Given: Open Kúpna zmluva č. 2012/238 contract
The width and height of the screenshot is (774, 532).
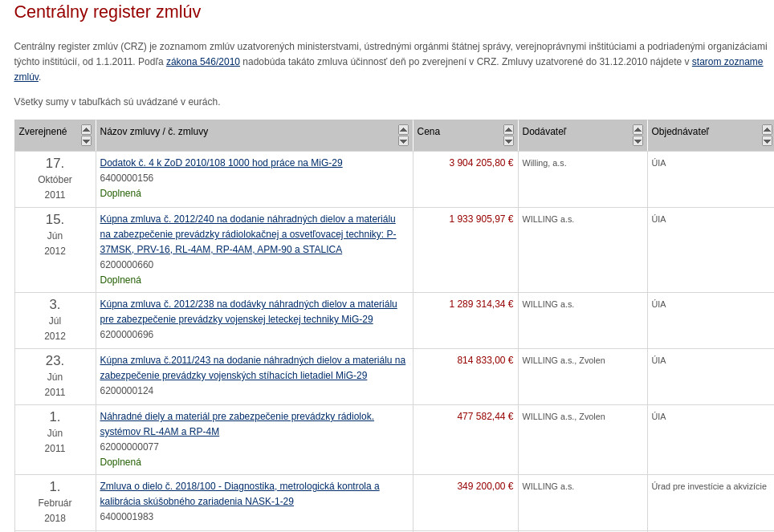Looking at the screenshot, I should pyautogui.click(x=248, y=304).
